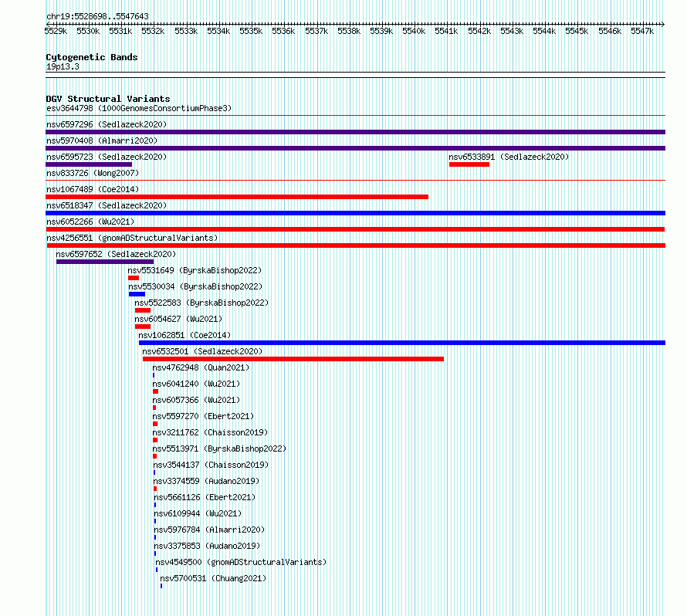The image size is (687, 616).
Task: Click the nsv3544137 (Chaisson2019) label
Action: tap(211, 465)
